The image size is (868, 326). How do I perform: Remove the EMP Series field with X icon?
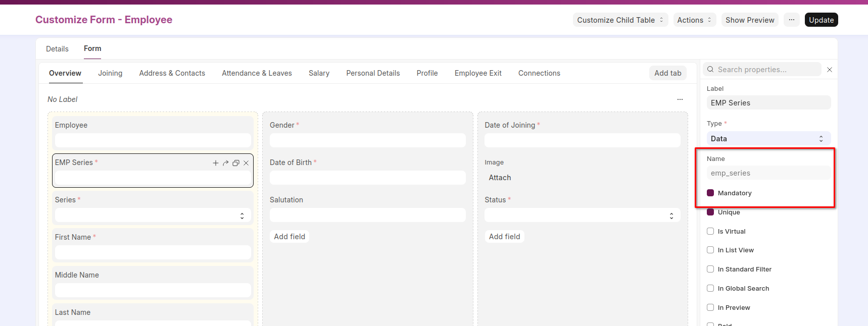click(x=246, y=163)
